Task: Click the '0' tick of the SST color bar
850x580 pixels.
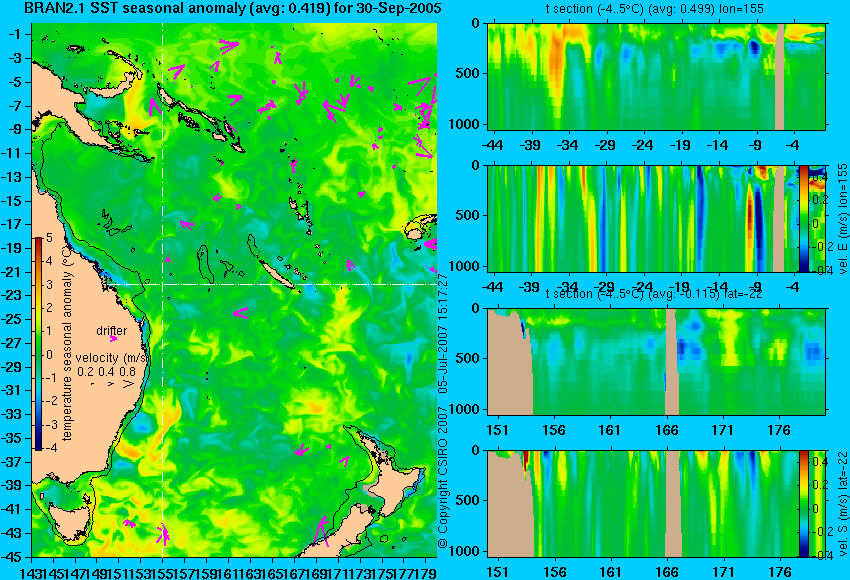Action: click(x=49, y=355)
